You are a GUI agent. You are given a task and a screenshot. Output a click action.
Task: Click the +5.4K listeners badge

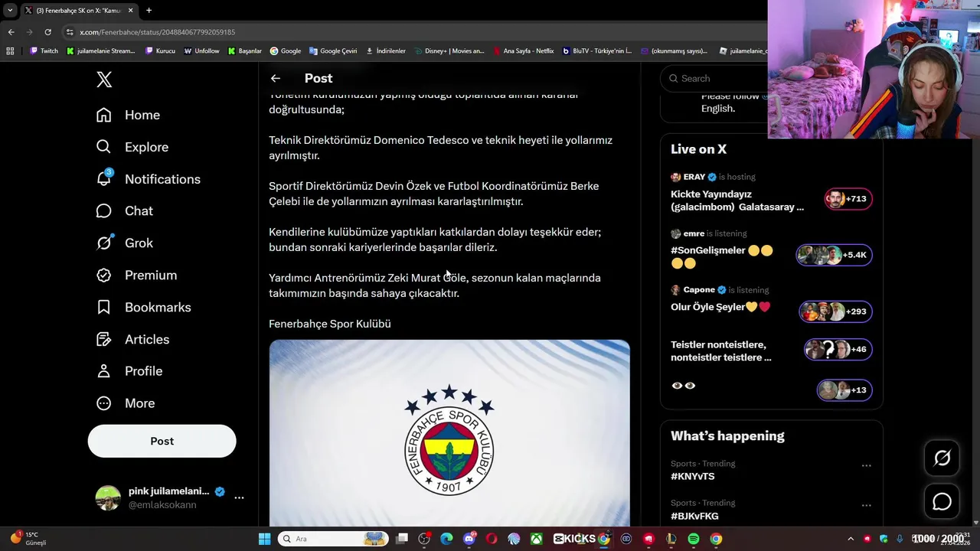[x=834, y=255]
